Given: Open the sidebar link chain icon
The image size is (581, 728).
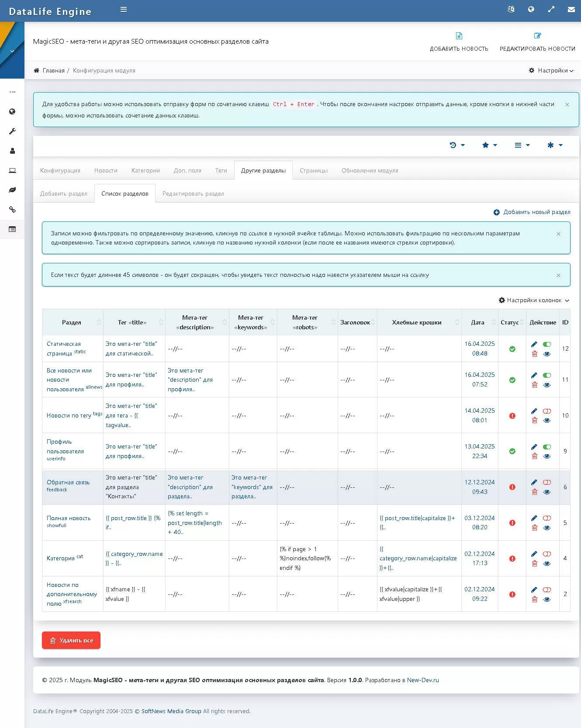Looking at the screenshot, I should [12, 210].
